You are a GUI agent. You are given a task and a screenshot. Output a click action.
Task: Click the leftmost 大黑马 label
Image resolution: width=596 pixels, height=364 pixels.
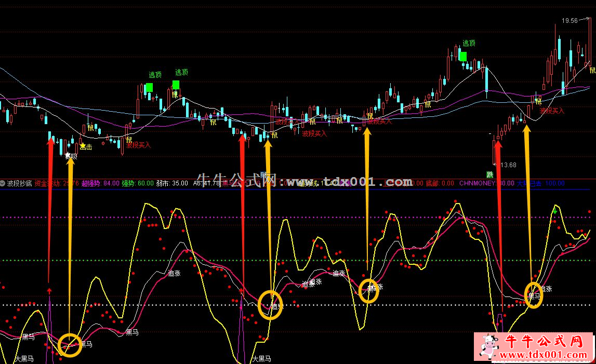click(x=24, y=359)
